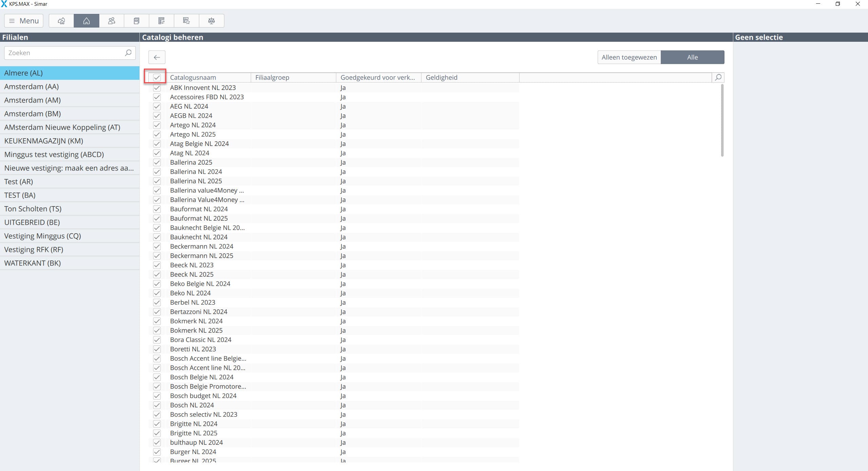Image resolution: width=868 pixels, height=471 pixels.
Task: Click the single house toolbar icon
Action: pos(87,21)
